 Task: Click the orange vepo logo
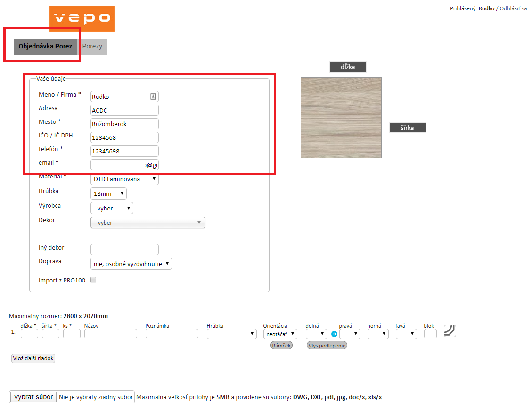click(x=82, y=18)
